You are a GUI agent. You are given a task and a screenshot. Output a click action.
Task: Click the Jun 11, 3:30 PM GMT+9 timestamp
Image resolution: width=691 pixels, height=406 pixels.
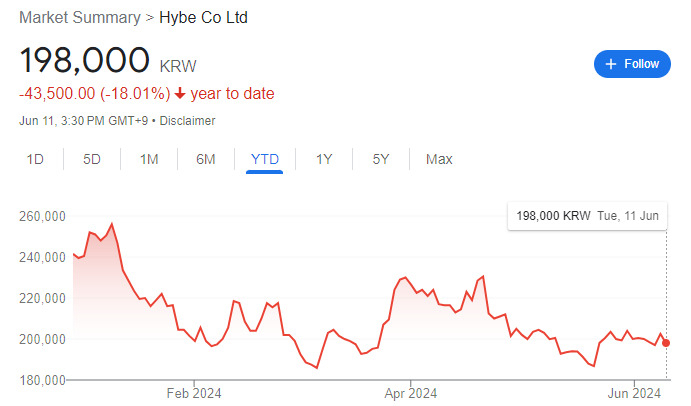point(83,121)
